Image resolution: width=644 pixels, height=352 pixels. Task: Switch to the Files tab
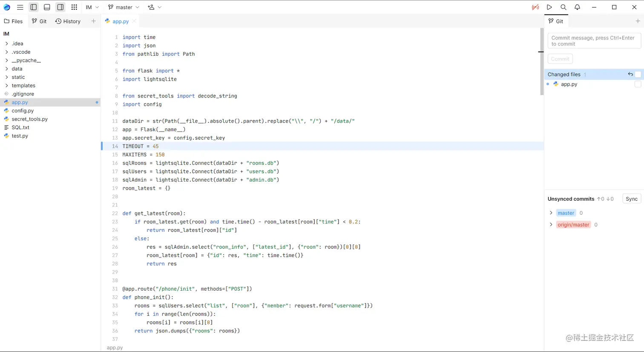tap(14, 21)
